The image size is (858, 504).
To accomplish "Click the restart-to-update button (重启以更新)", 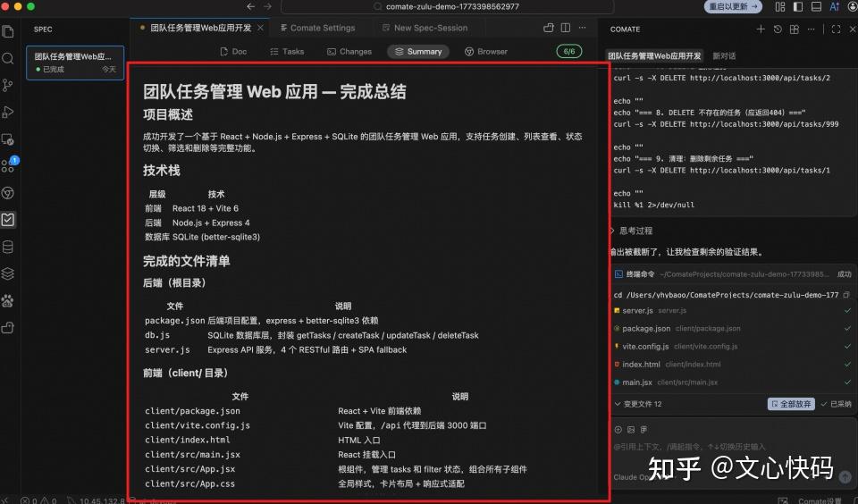I will coord(733,6).
